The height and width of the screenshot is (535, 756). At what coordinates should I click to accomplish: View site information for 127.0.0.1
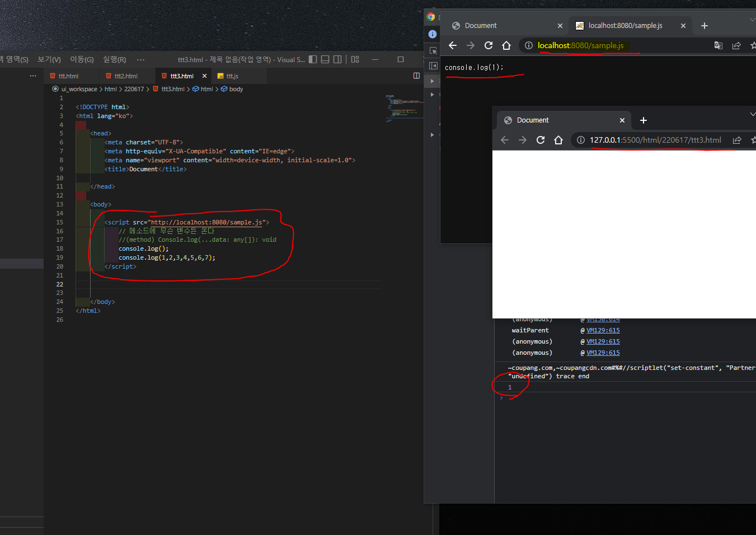pyautogui.click(x=581, y=140)
